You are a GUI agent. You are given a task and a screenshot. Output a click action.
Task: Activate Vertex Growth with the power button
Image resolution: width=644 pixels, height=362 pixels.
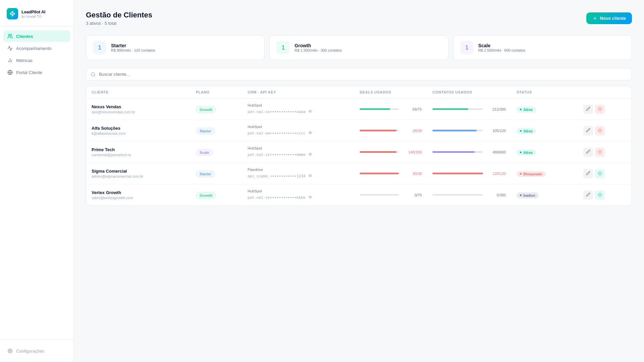click(600, 195)
